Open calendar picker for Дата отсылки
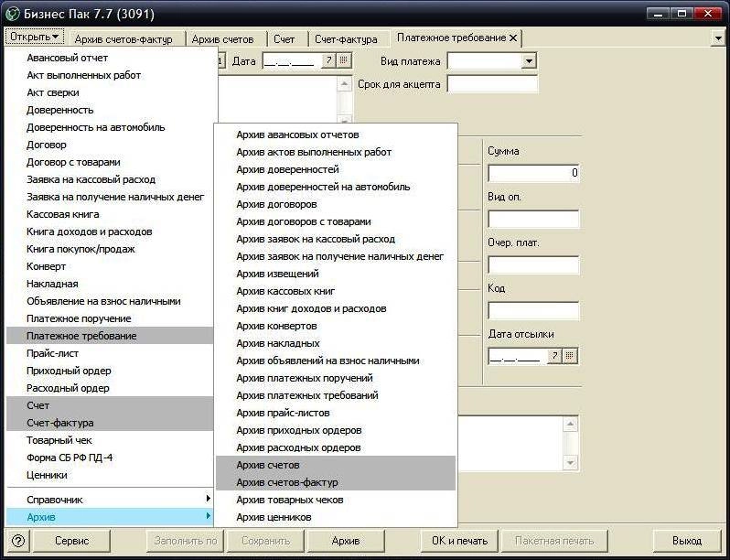 569,356
